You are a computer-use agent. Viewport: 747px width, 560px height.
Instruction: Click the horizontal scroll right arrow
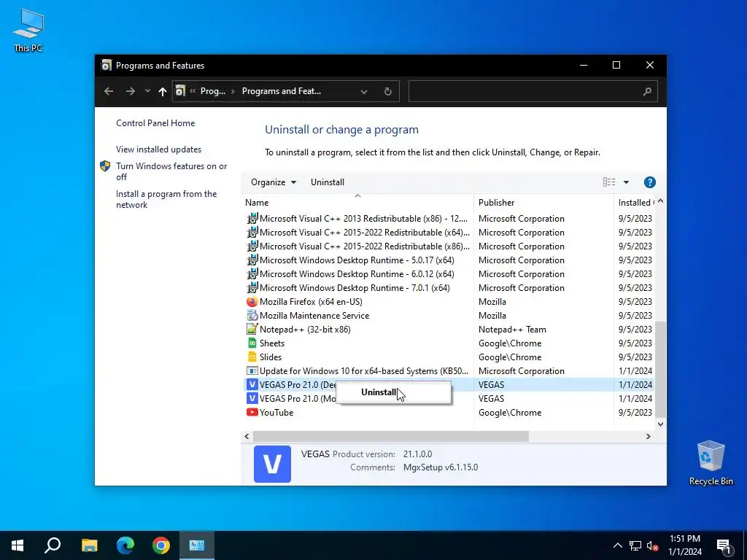[x=648, y=436]
